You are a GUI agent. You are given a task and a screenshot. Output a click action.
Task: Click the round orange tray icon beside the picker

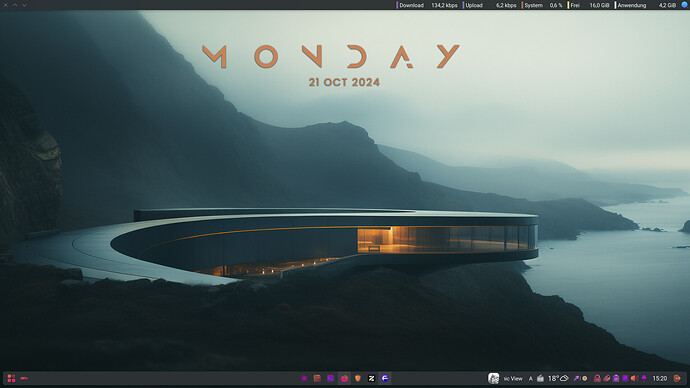pyautogui.click(x=585, y=378)
